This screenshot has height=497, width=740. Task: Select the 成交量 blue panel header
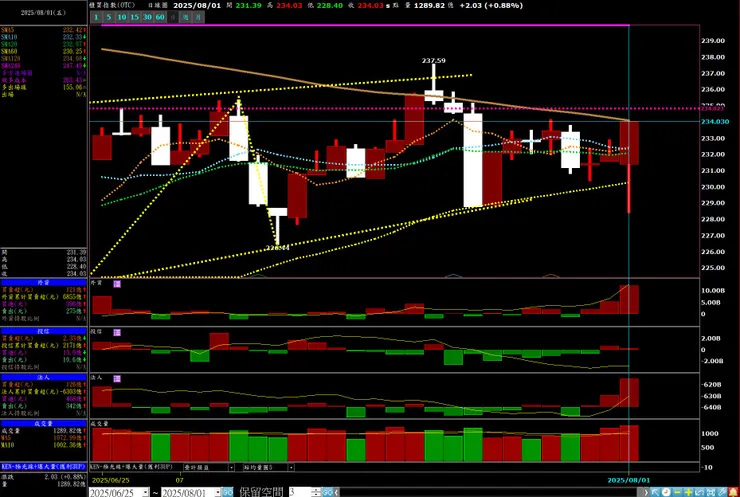[x=43, y=423]
